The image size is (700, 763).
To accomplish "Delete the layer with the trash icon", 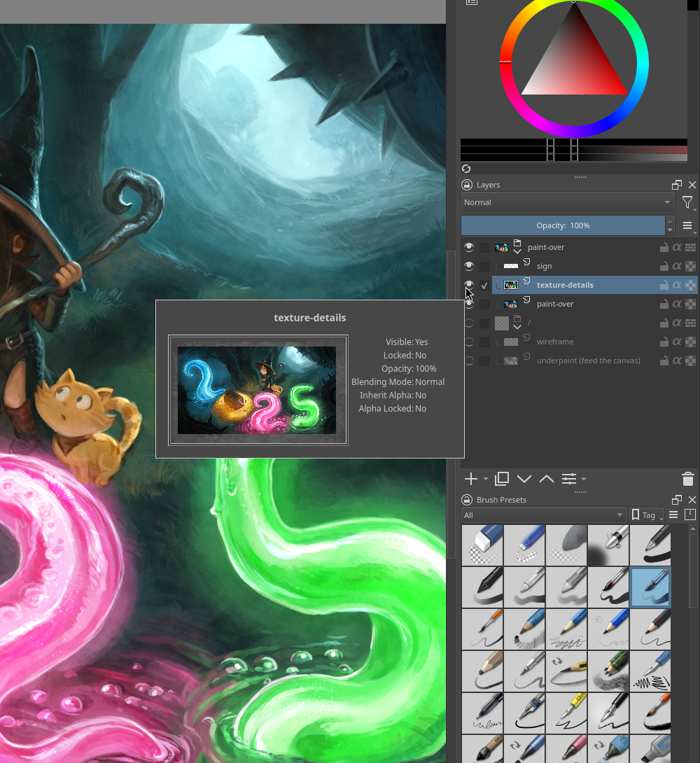I will point(687,479).
